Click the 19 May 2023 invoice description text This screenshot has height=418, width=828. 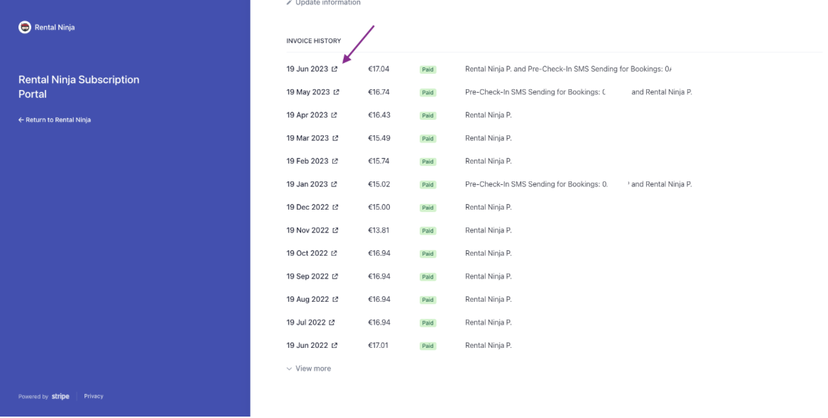coord(578,92)
